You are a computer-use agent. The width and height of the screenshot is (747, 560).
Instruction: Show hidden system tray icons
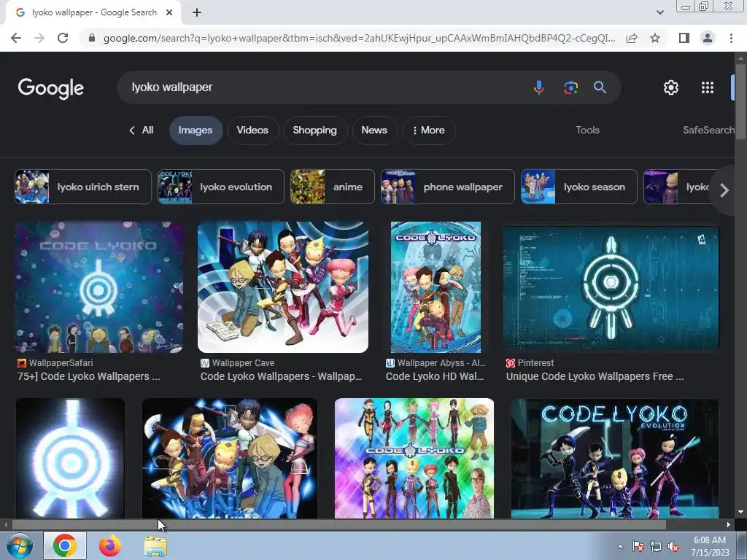(x=620, y=547)
